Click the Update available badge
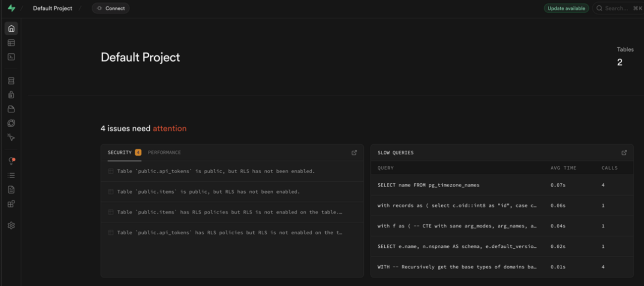The image size is (644, 286). tap(566, 8)
